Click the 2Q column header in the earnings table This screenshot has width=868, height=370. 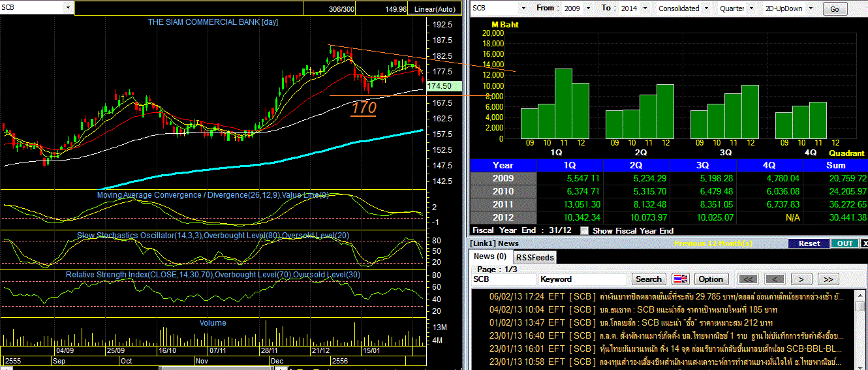coord(636,165)
